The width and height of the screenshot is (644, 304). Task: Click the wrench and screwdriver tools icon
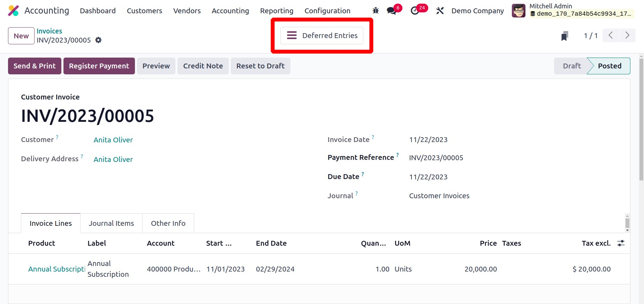(440, 11)
